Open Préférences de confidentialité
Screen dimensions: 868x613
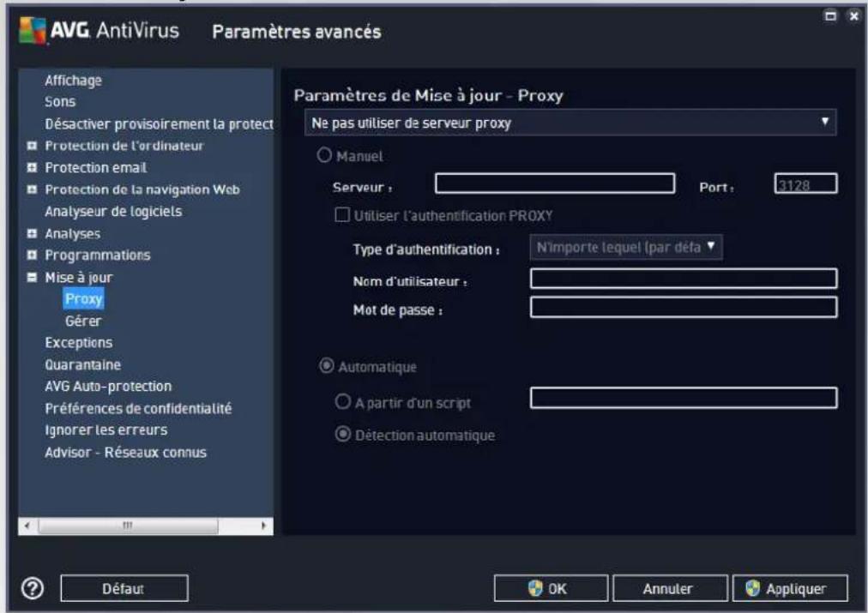click(138, 408)
